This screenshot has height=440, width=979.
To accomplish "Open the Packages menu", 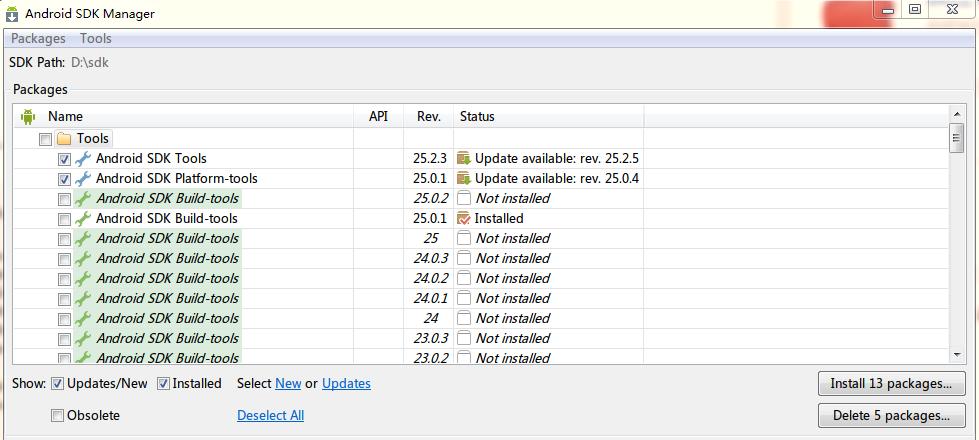I will pos(38,38).
